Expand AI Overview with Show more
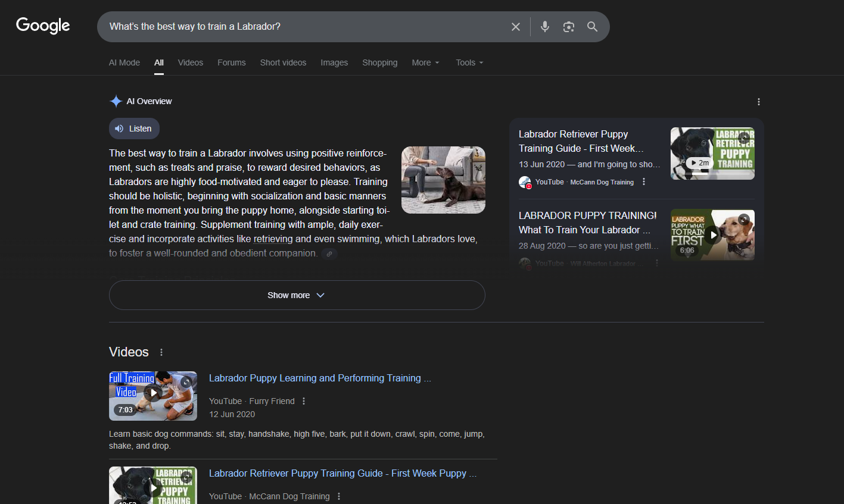 [297, 295]
